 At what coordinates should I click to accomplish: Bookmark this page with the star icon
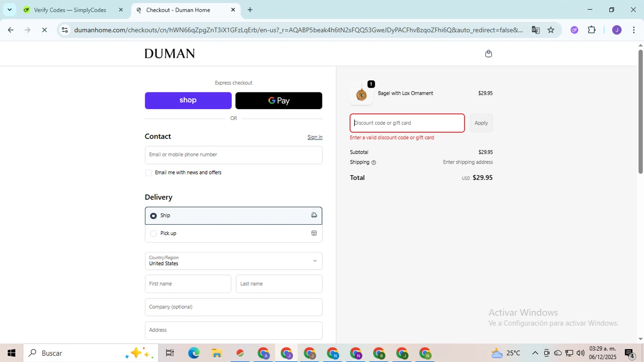[x=551, y=30]
